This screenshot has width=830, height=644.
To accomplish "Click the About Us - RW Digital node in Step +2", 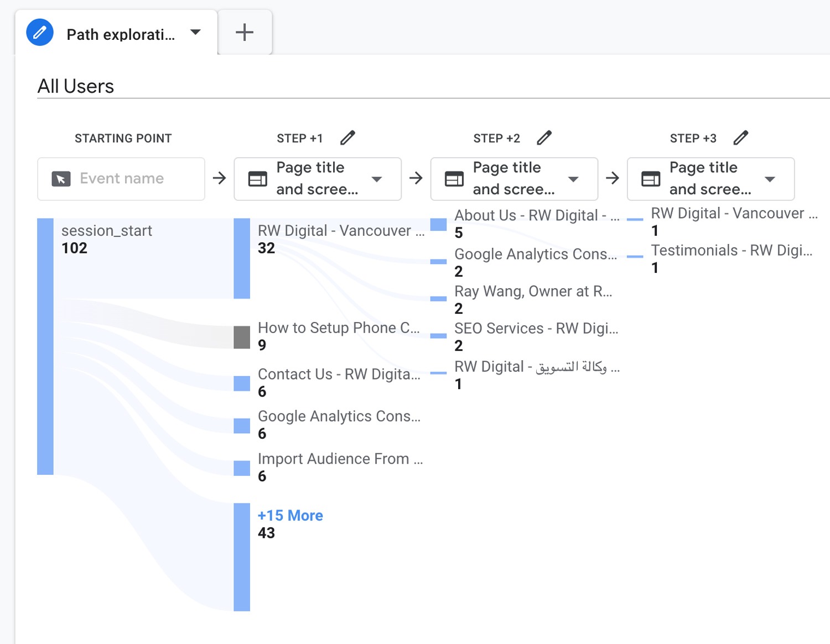I will click(438, 224).
